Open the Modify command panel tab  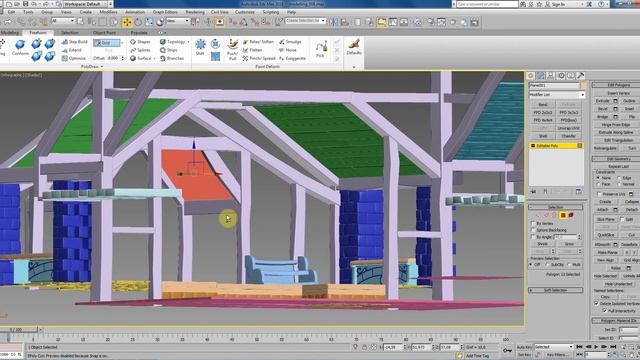click(x=540, y=76)
